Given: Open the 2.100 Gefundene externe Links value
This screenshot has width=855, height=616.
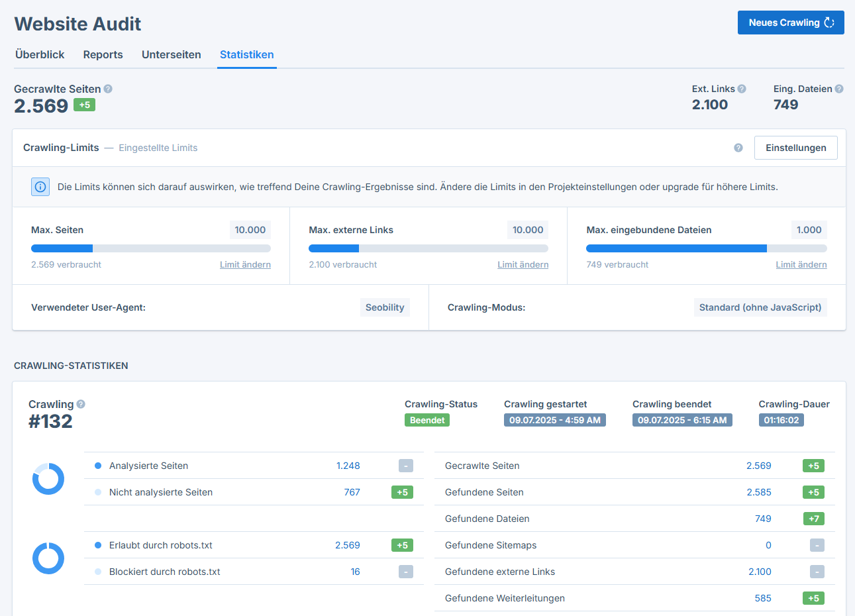Looking at the screenshot, I should [x=760, y=572].
